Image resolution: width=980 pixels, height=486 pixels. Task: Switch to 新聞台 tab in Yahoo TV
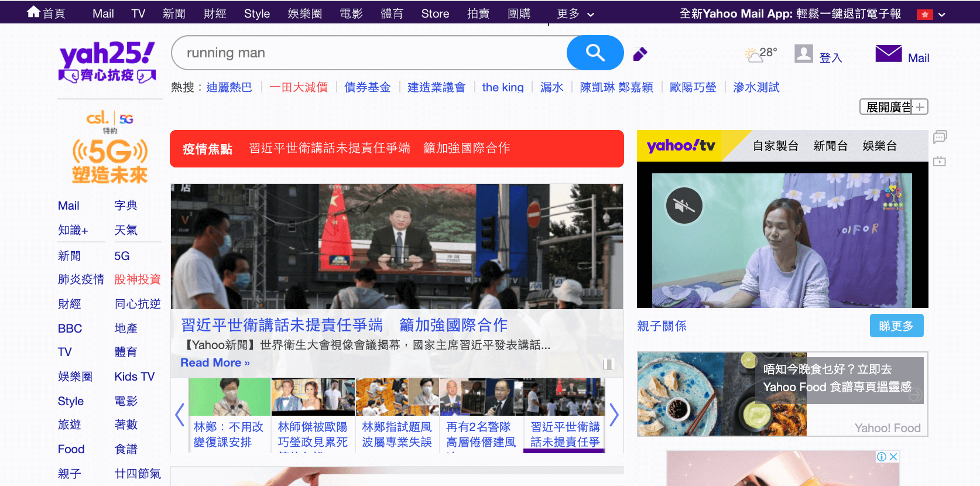click(830, 146)
